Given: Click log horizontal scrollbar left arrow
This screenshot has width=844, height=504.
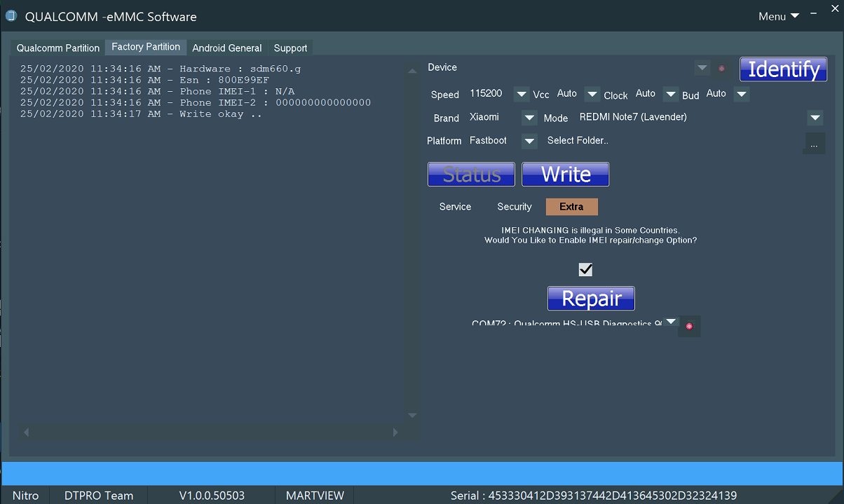Looking at the screenshot, I should pyautogui.click(x=26, y=433).
